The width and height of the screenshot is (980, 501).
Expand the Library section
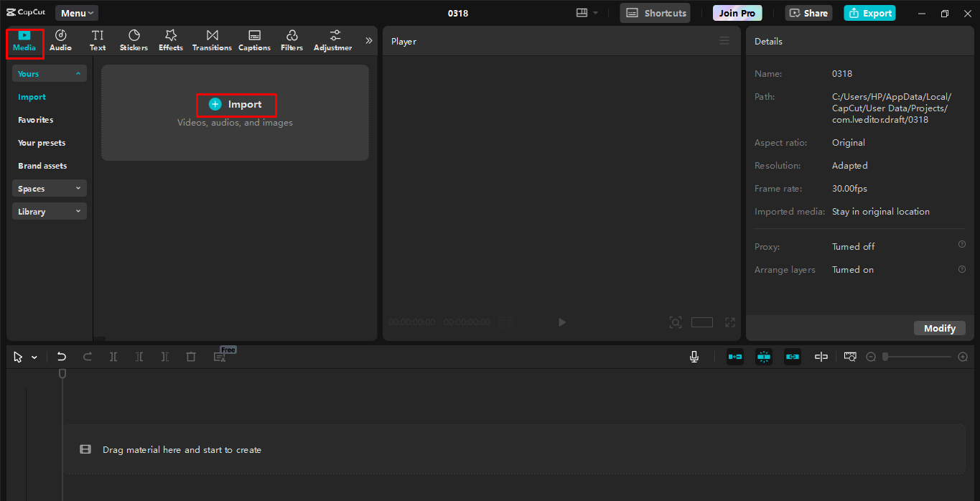tap(50, 211)
